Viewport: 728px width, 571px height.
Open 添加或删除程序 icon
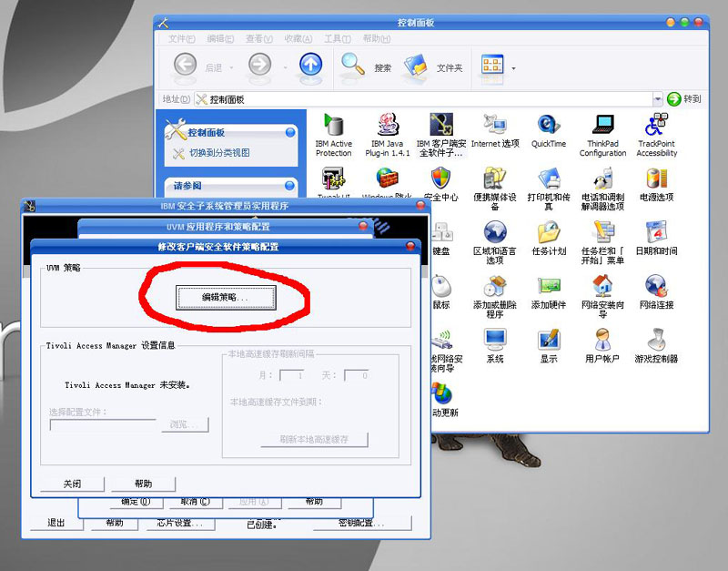(x=495, y=296)
